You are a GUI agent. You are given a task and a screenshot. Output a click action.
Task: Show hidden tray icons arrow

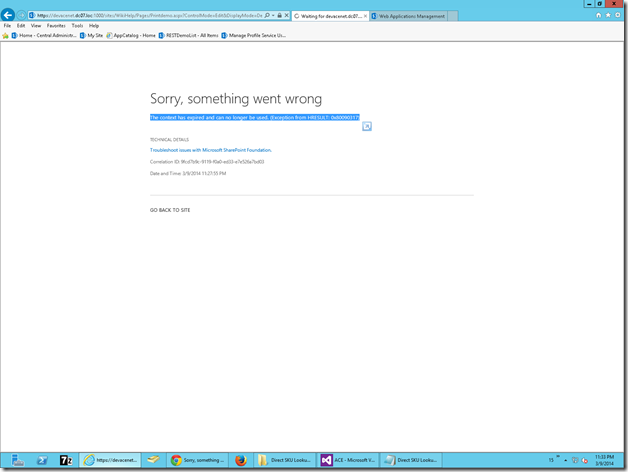point(566,460)
